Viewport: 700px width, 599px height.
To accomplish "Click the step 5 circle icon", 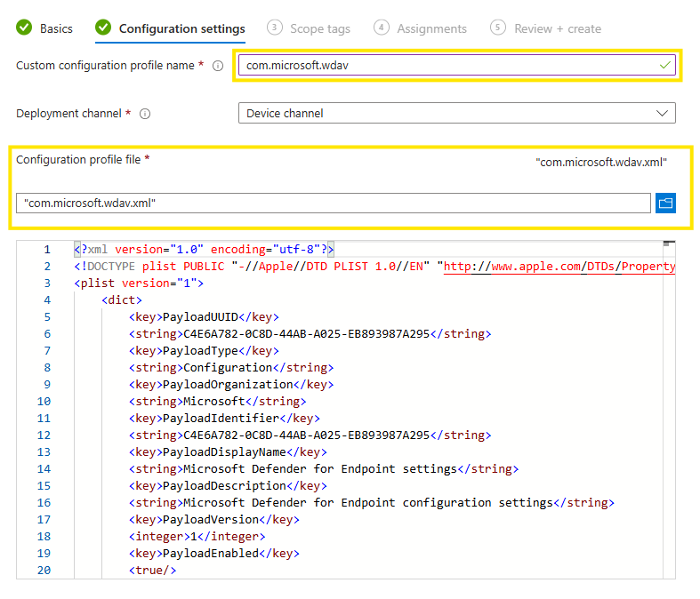I will pos(498,28).
